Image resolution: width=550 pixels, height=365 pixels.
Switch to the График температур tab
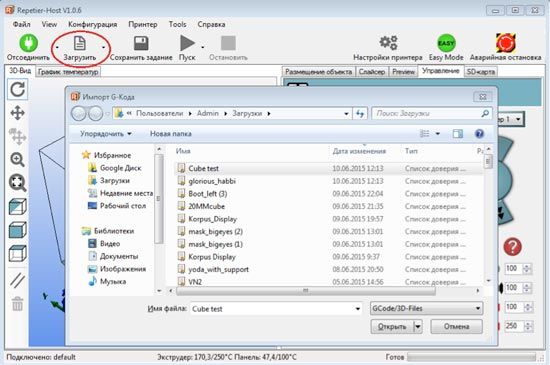[x=68, y=72]
